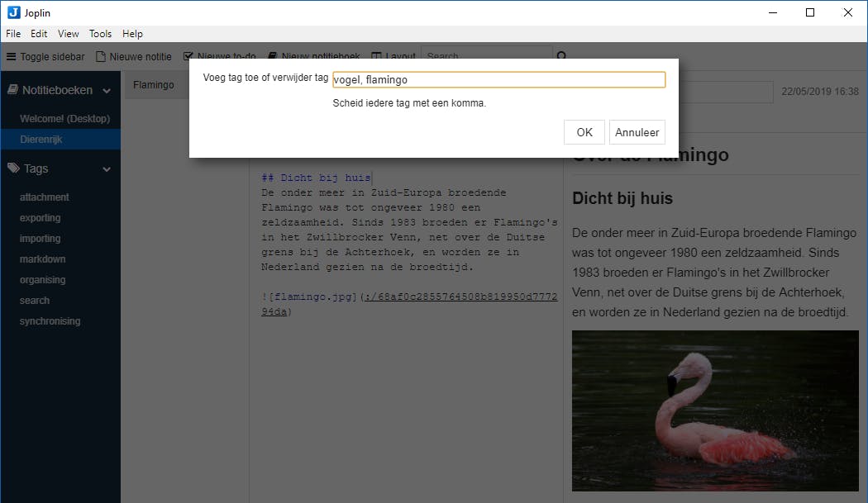The height and width of the screenshot is (503, 868).
Task: Focus the tag input field
Action: [498, 79]
